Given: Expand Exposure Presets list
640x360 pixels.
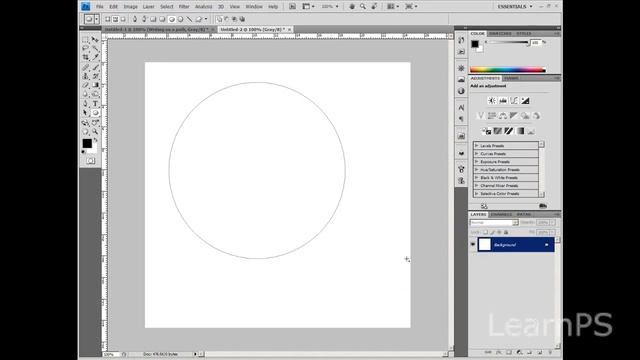Looking at the screenshot, I should click(x=476, y=162).
